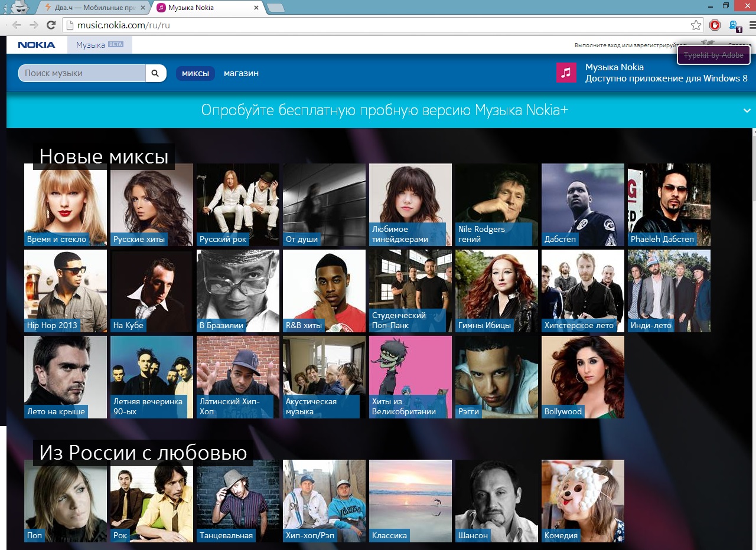Open the Опробуйте бесплатную пробную версию banner
756x550 pixels.
(x=384, y=110)
